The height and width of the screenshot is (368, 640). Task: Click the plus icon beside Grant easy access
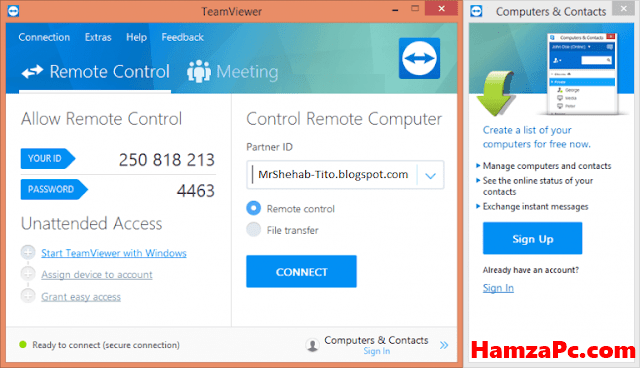click(x=28, y=295)
